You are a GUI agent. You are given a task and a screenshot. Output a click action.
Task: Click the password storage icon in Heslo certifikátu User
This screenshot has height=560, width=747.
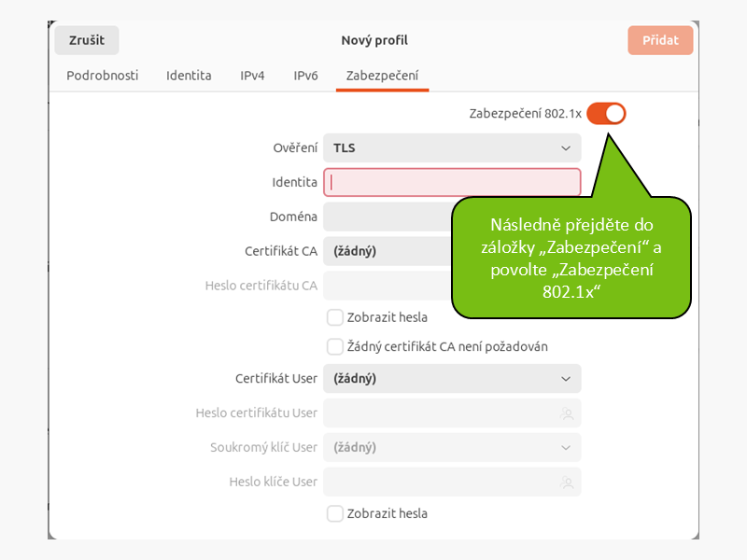(x=567, y=413)
